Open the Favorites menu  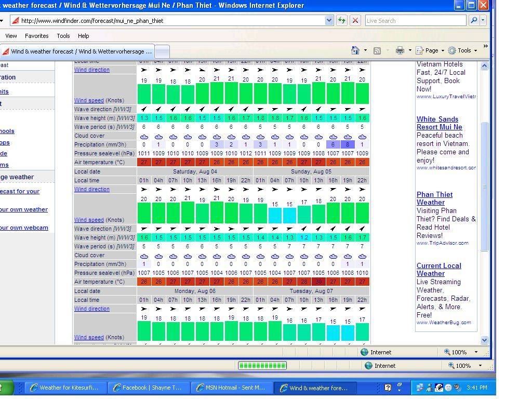click(x=37, y=36)
